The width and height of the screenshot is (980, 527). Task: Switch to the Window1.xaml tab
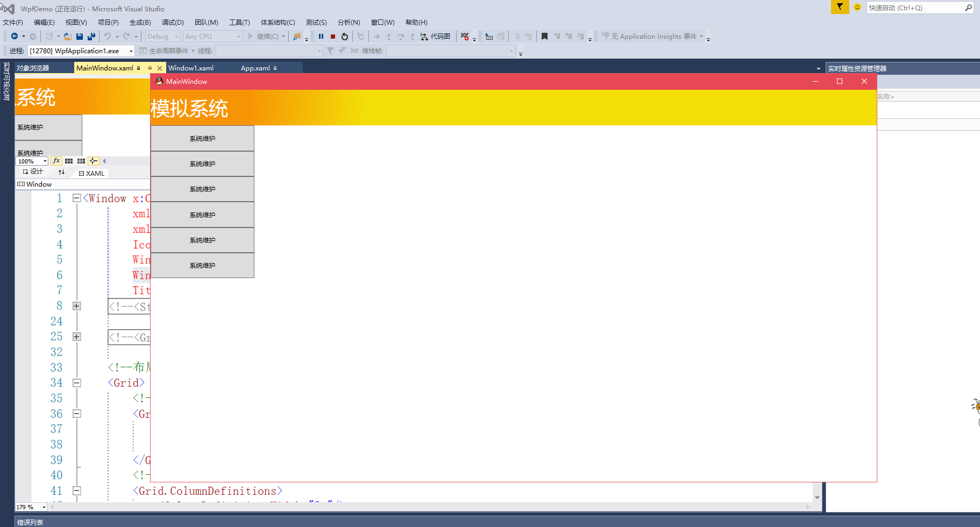[190, 68]
